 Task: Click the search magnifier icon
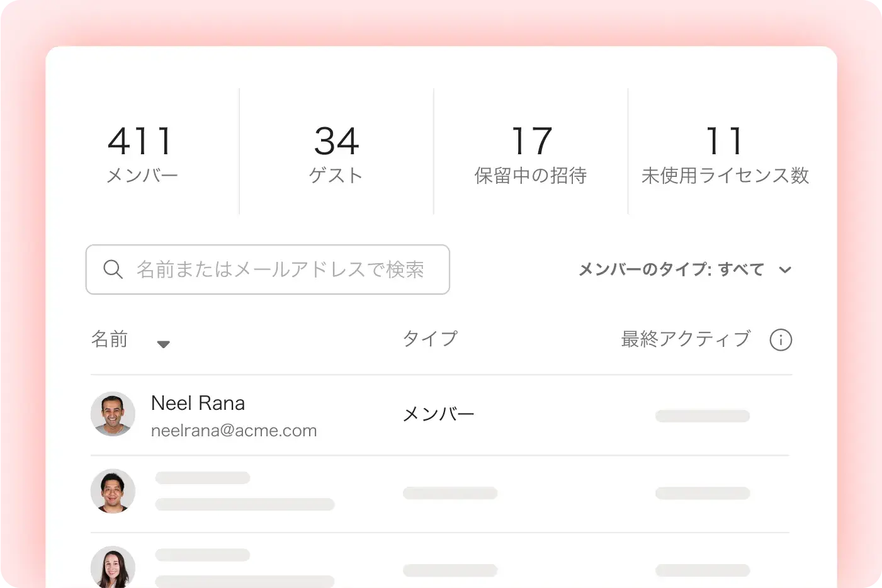click(113, 269)
